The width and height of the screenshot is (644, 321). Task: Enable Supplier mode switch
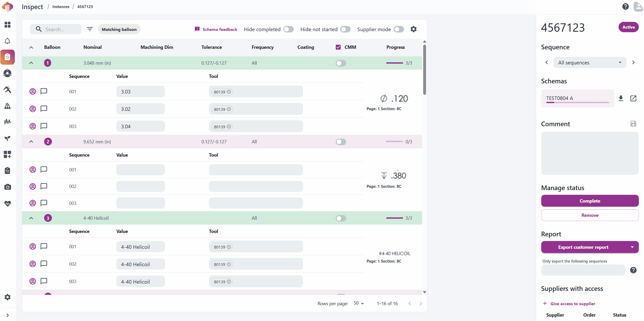[399, 29]
